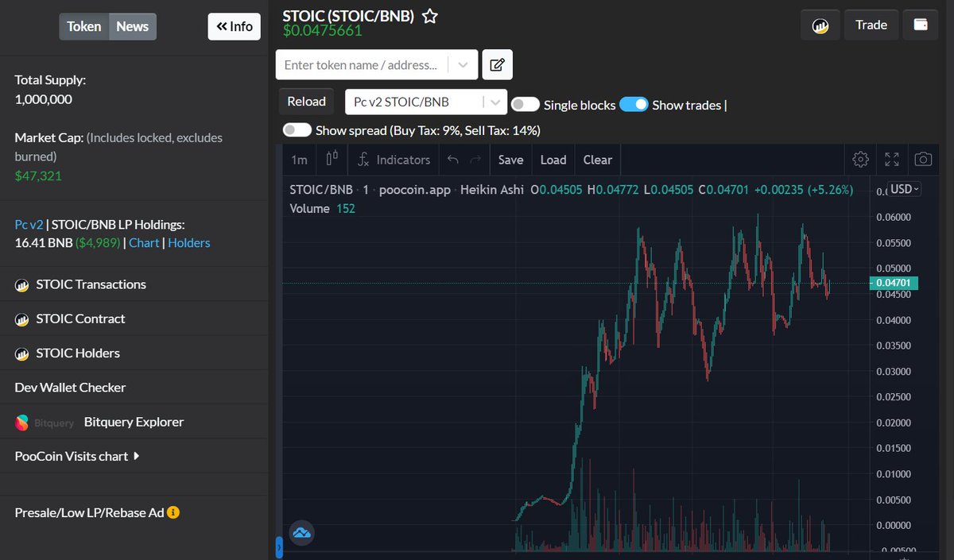Click info icon beside Presale/Low LP/Rebase Ad
The image size is (954, 560).
[173, 512]
